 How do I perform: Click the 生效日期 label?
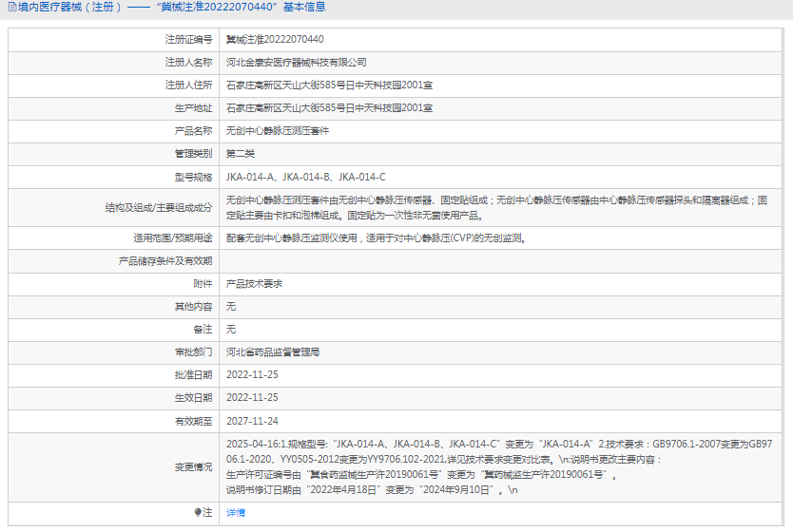pos(194,398)
